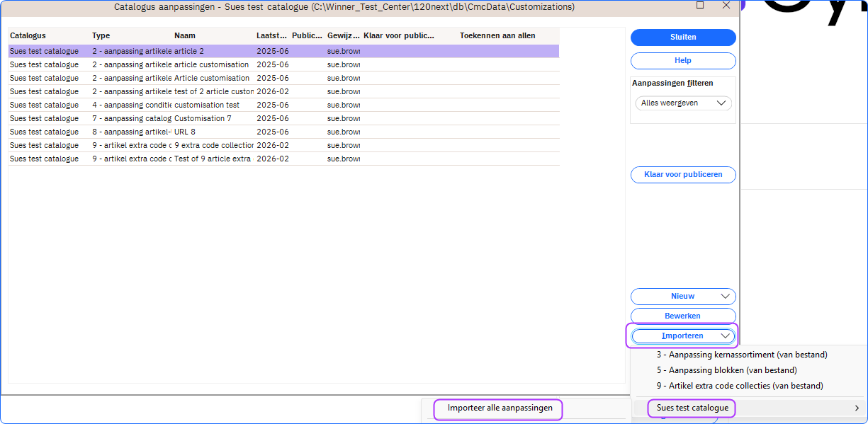
Task: Select the 'URL 8' customization row
Action: tap(185, 132)
